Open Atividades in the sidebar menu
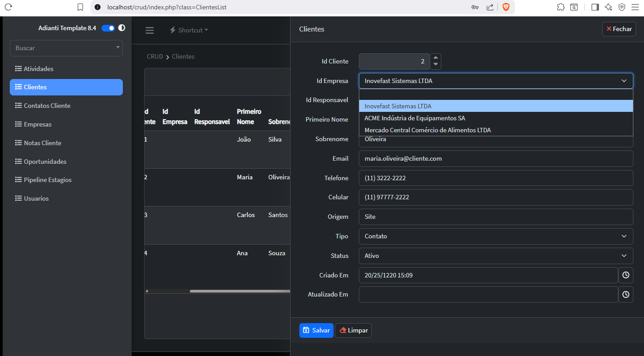Image resolution: width=644 pixels, height=356 pixels. [x=66, y=69]
